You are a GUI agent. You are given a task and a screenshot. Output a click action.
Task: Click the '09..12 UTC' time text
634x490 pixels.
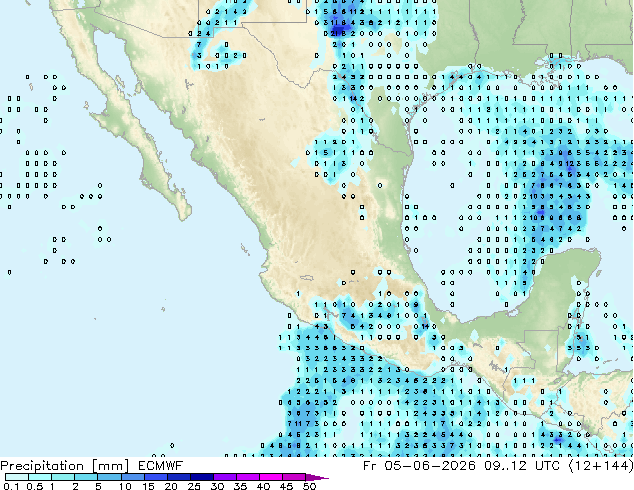point(522,466)
